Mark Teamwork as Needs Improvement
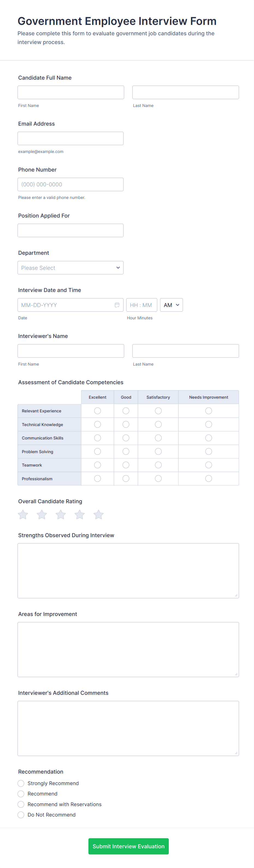254x868 pixels. 209,465
